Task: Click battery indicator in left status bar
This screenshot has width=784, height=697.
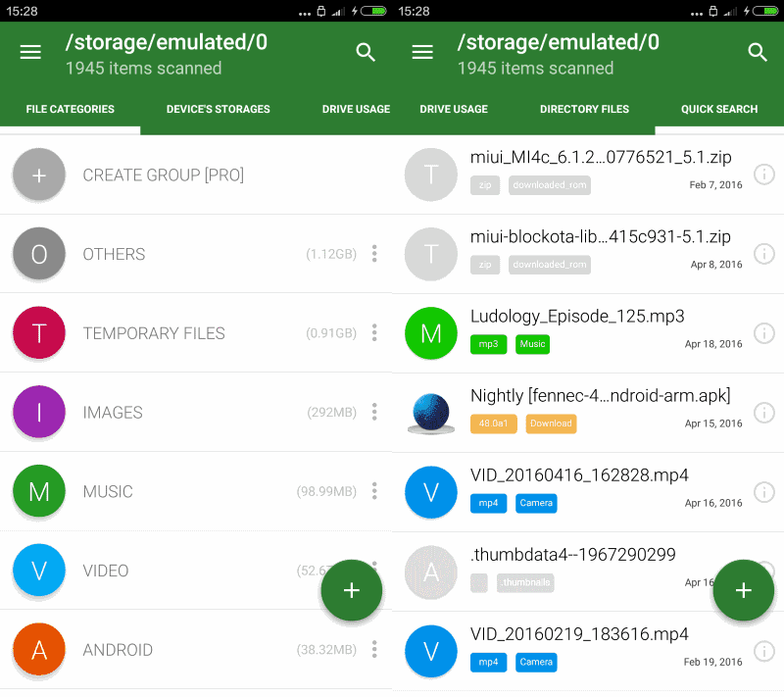Action: (373, 11)
